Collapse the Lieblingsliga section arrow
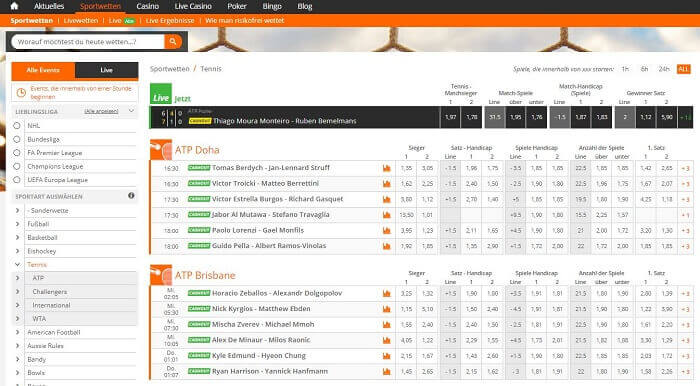This screenshot has height=386, width=700. click(x=131, y=111)
